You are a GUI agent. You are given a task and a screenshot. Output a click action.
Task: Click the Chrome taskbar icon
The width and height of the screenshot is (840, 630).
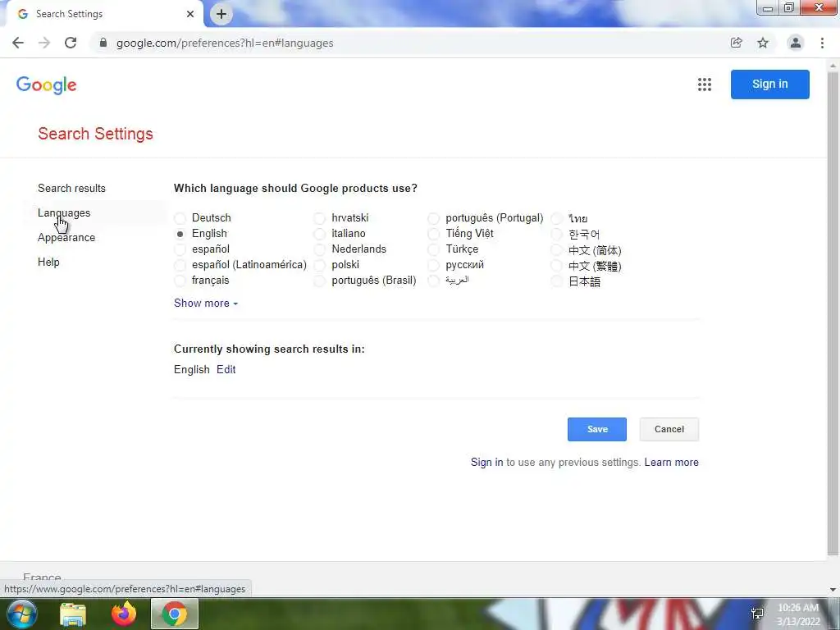coord(175,614)
